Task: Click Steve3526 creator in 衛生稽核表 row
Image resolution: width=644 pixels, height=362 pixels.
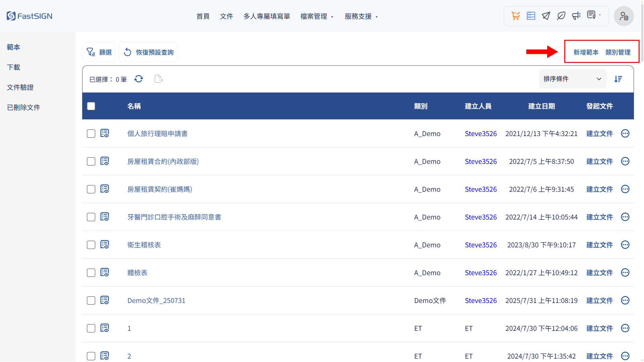Action: [481, 245]
